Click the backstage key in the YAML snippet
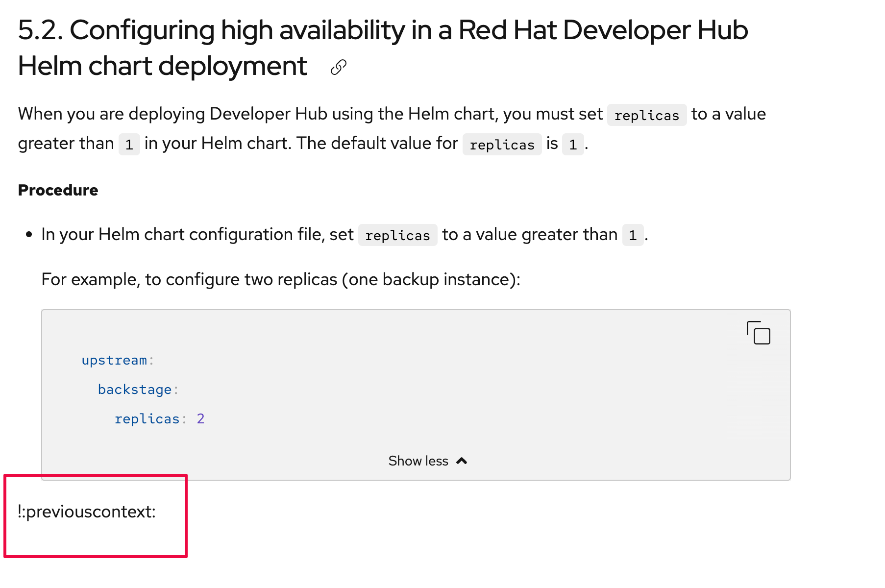This screenshot has height=588, width=885. [x=135, y=390]
